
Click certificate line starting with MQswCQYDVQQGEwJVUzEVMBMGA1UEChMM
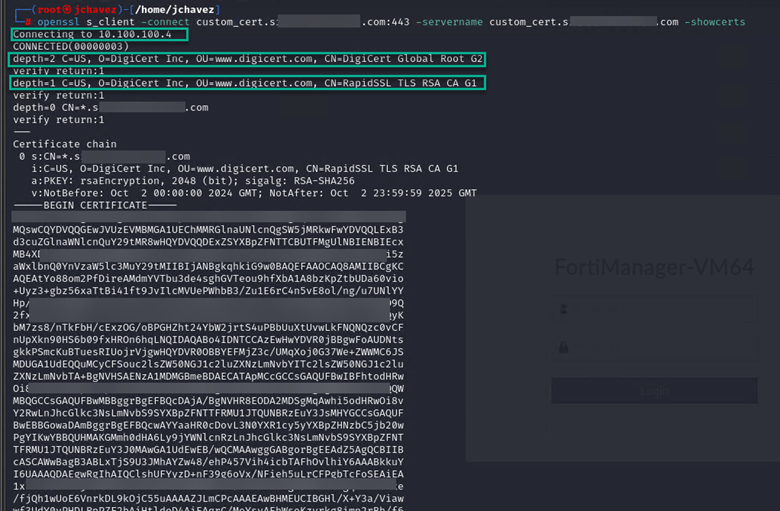point(208,229)
